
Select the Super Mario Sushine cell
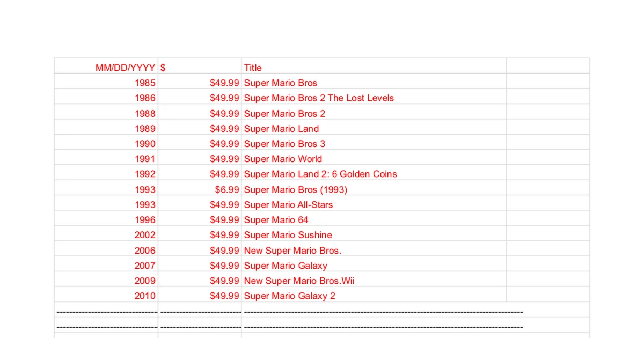tap(374, 235)
